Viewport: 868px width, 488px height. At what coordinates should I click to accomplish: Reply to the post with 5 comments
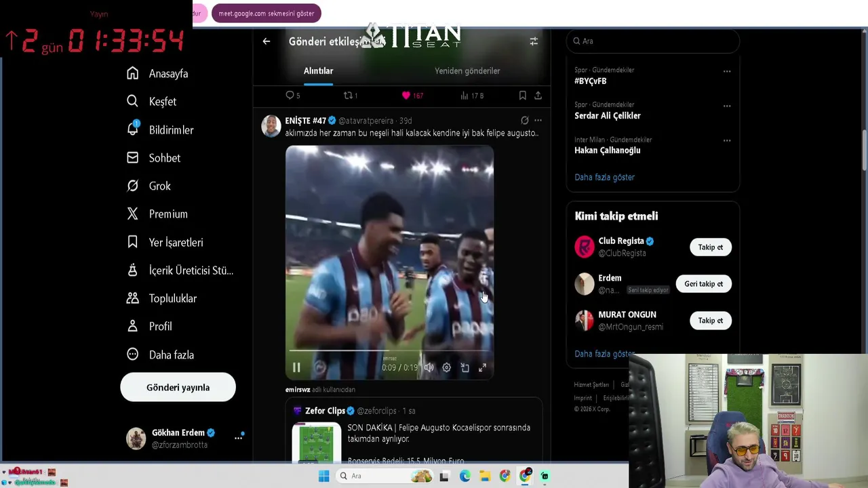(292, 96)
